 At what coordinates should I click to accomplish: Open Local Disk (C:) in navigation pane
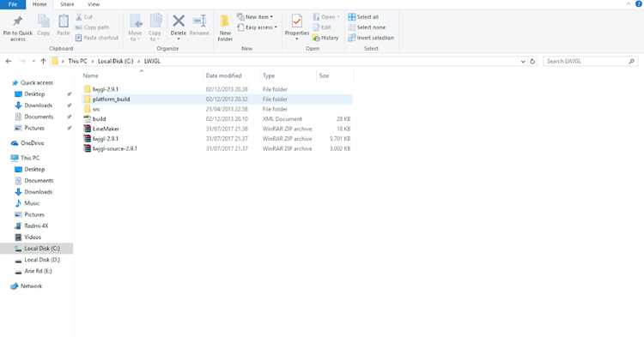pos(37,249)
